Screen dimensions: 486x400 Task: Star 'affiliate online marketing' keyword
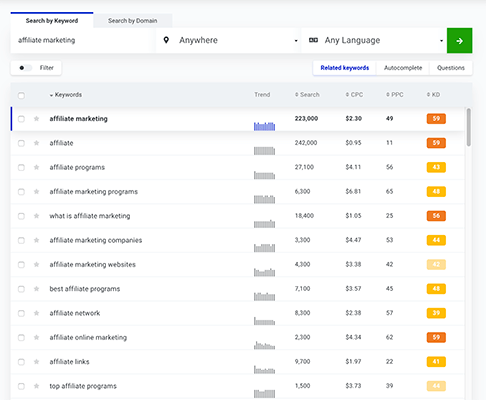37,338
